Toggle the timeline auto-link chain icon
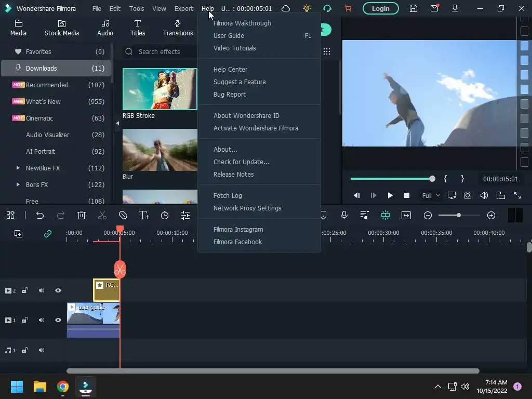 click(48, 234)
